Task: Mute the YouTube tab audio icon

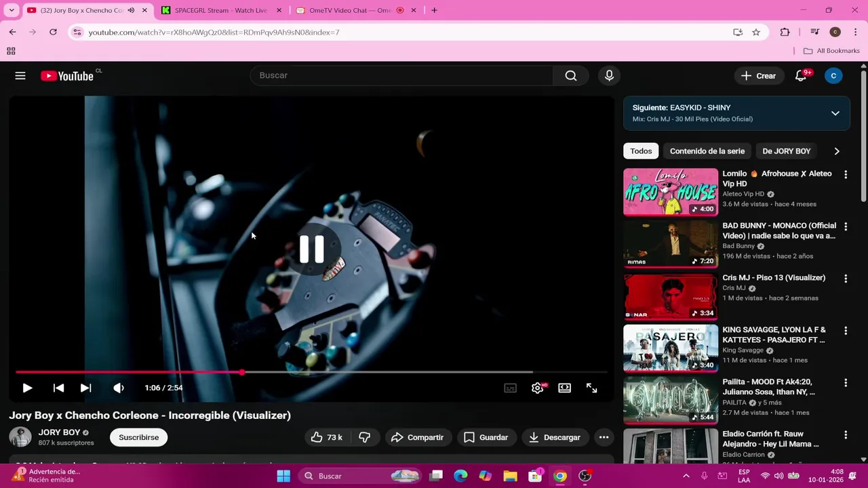Action: (131, 10)
